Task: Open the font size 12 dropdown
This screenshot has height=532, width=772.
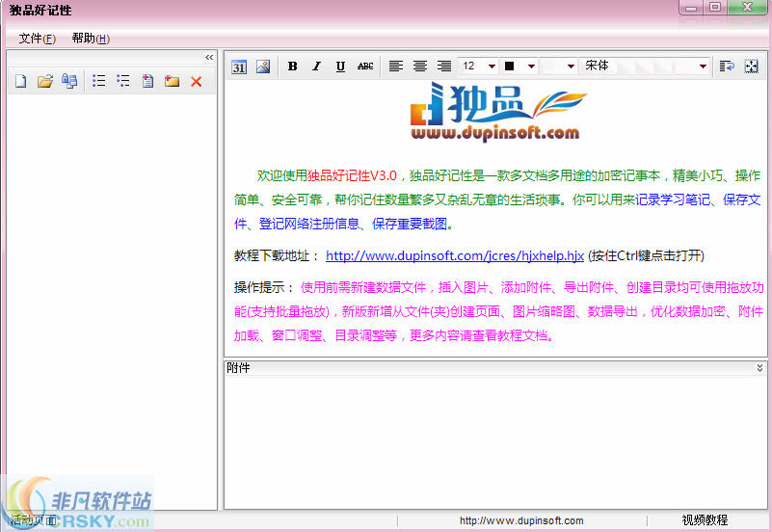Action: coord(492,66)
